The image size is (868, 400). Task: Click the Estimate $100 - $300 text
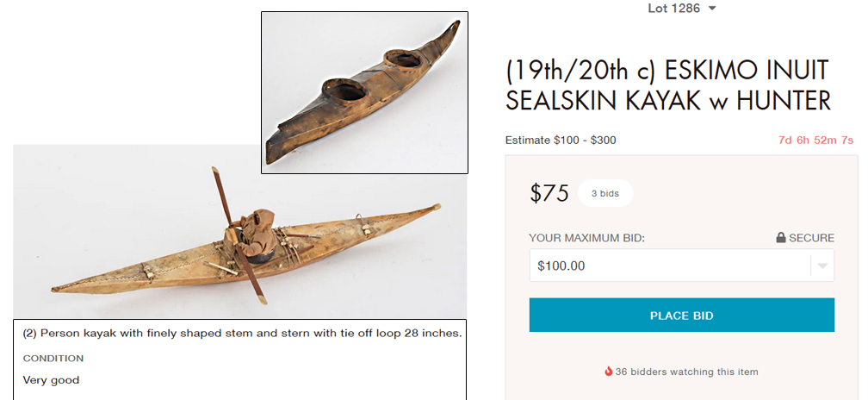[561, 141]
